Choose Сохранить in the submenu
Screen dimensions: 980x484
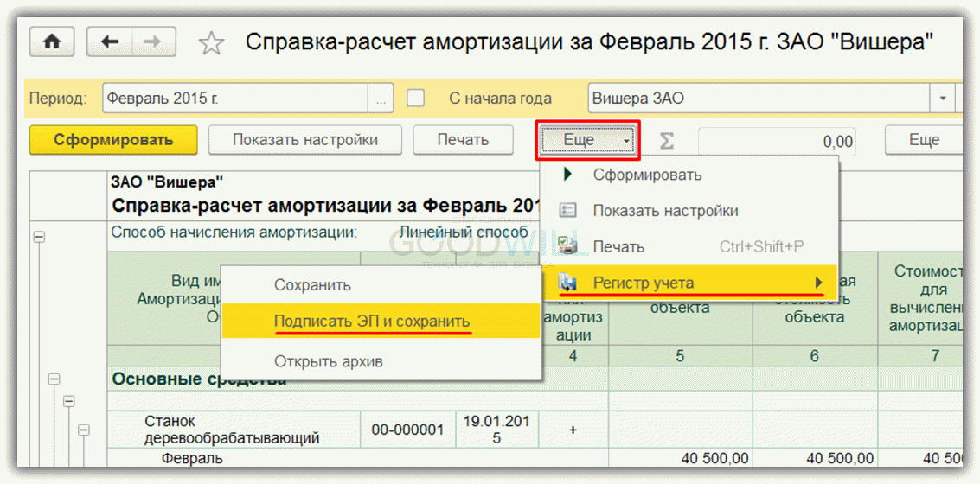click(x=312, y=284)
